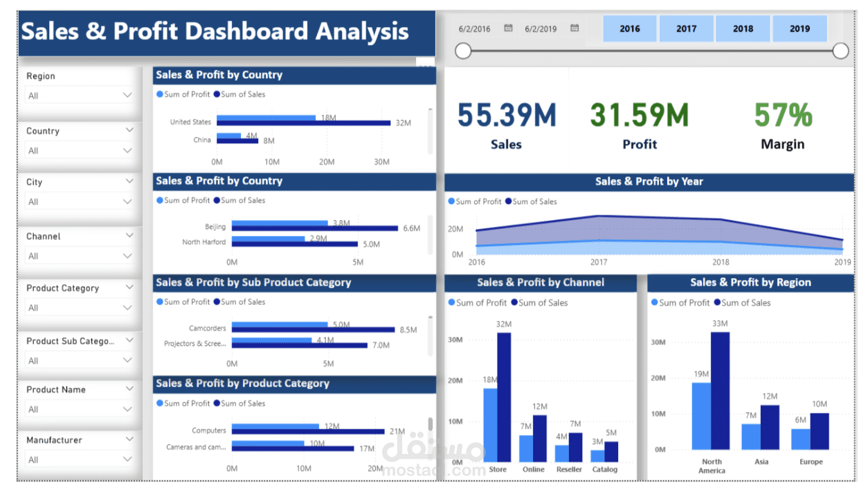Click Sum of Sales legend on Region chart
The height and width of the screenshot is (489, 868).
pyautogui.click(x=716, y=302)
